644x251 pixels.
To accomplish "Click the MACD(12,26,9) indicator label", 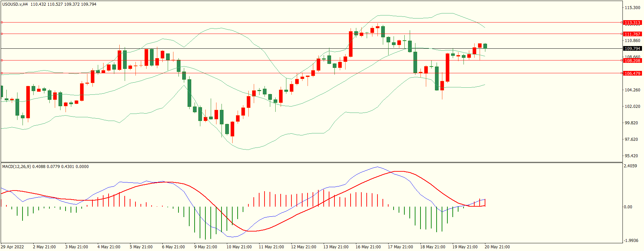I will coord(17,167).
